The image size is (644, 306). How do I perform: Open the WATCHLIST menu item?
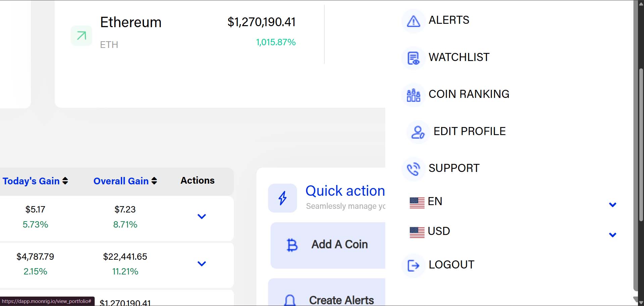point(459,57)
